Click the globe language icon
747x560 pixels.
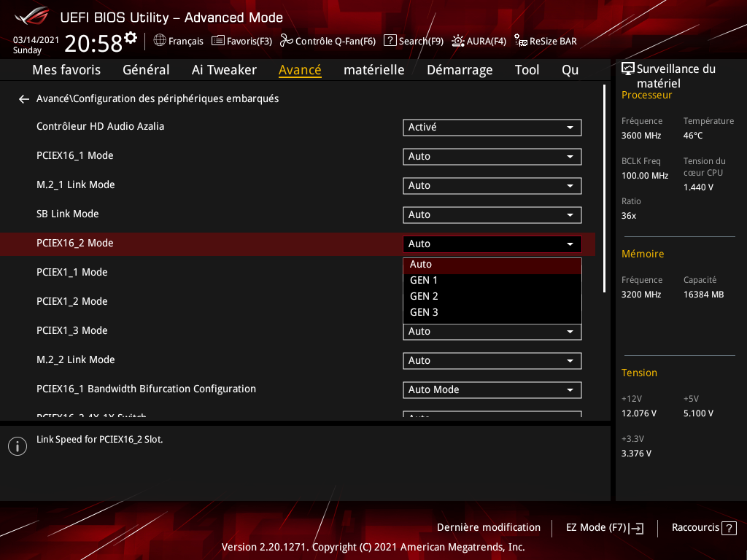(160, 41)
